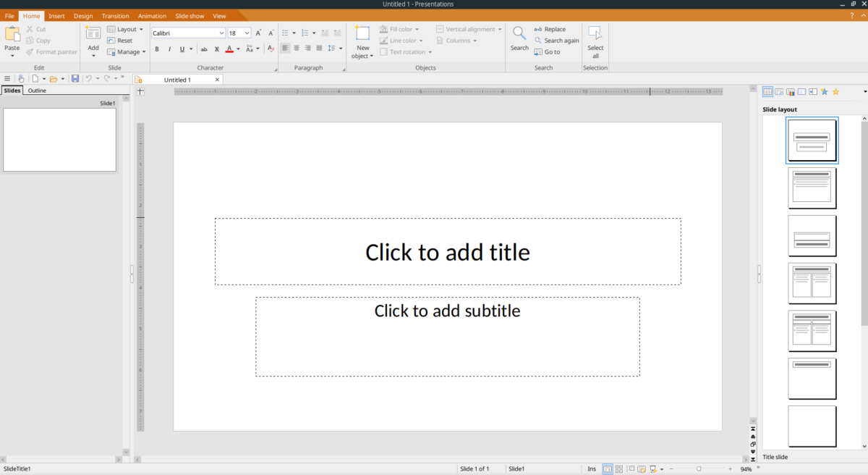Strike through text using the strikethrough icon

click(x=203, y=49)
